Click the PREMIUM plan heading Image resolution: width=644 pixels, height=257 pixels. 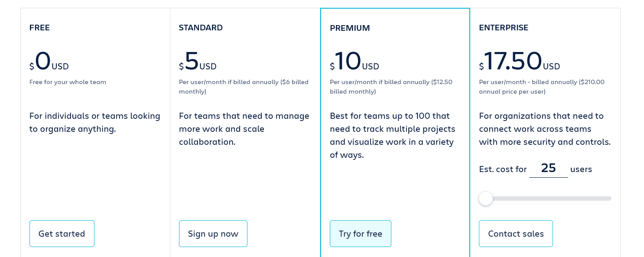tap(350, 28)
